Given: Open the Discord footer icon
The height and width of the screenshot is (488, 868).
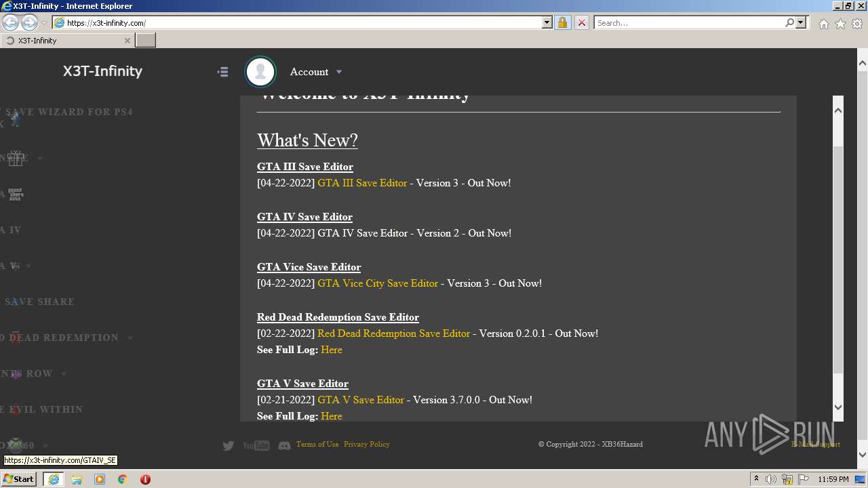Looking at the screenshot, I should pyautogui.click(x=284, y=445).
